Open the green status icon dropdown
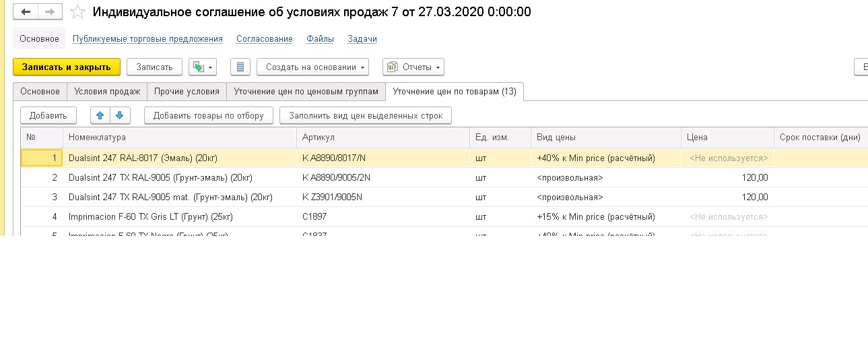Screen dimensions: 868x364 click(203, 67)
